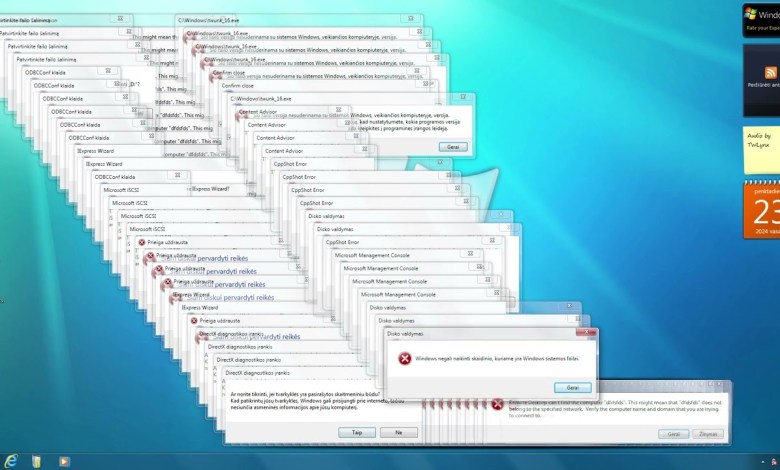The image size is (780, 470).
Task: Close the frontmost Microsoft Management Console dialog
Action: point(496,293)
